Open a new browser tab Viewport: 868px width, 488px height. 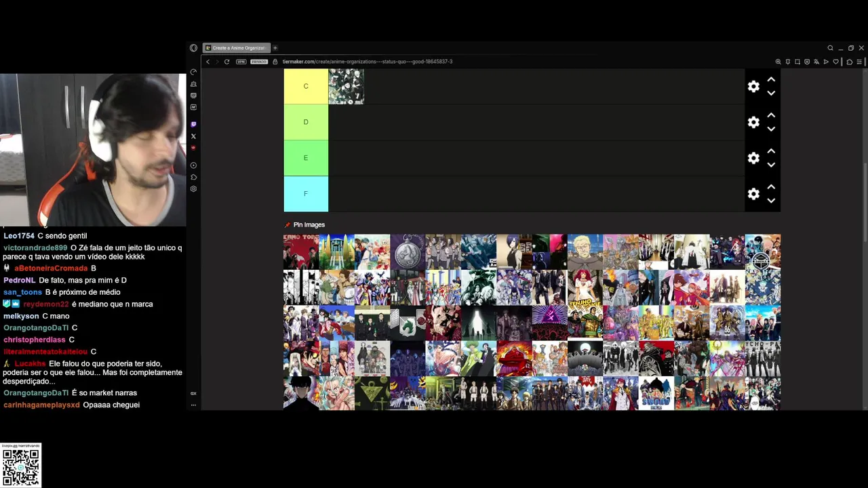tap(275, 48)
